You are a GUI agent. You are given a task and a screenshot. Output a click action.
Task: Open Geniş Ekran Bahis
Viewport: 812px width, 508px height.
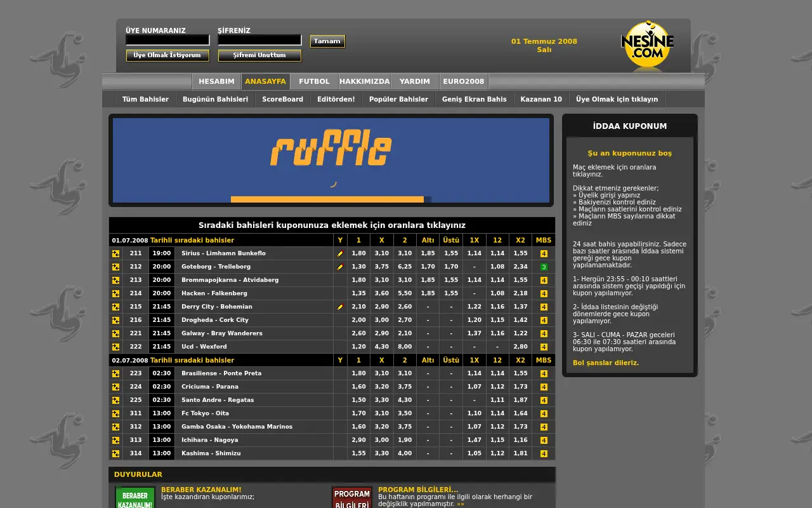pyautogui.click(x=475, y=99)
